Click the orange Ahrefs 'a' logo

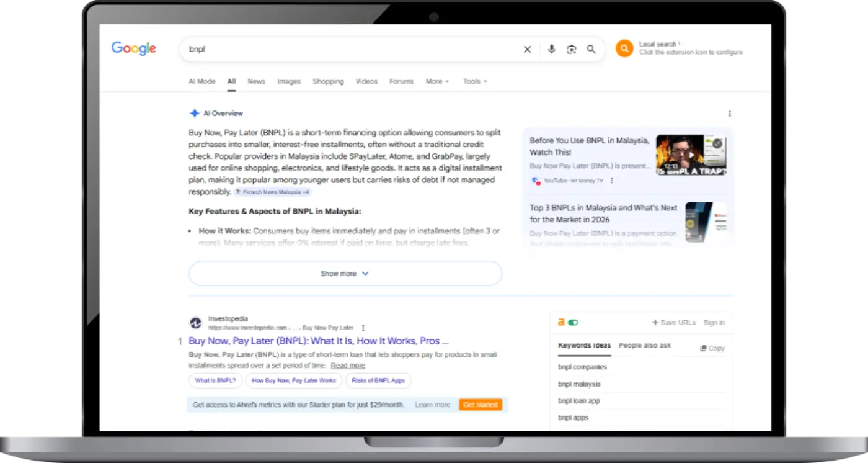(x=561, y=322)
